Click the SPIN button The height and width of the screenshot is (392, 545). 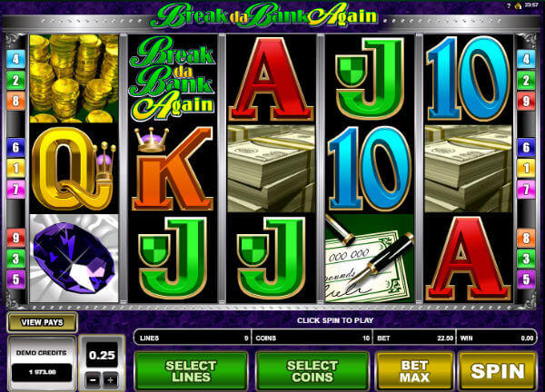click(498, 371)
